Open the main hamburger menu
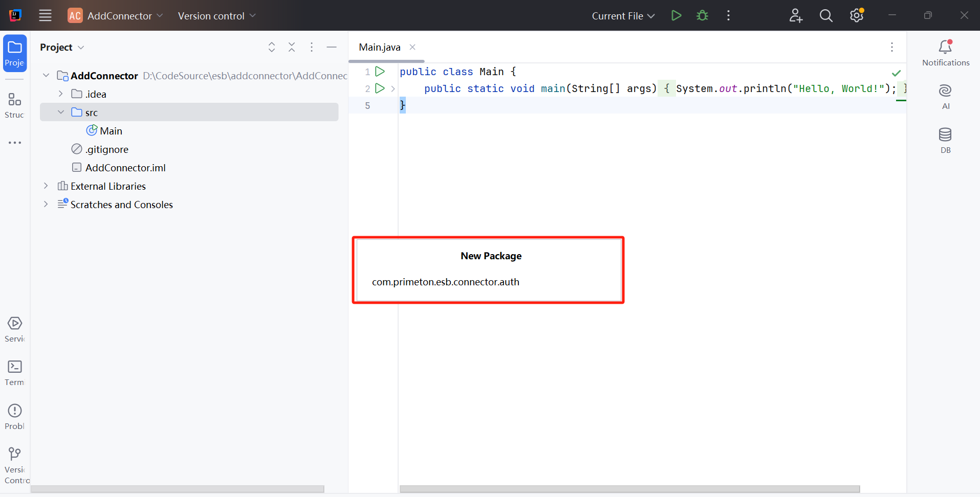The width and height of the screenshot is (980, 497). coord(45,16)
